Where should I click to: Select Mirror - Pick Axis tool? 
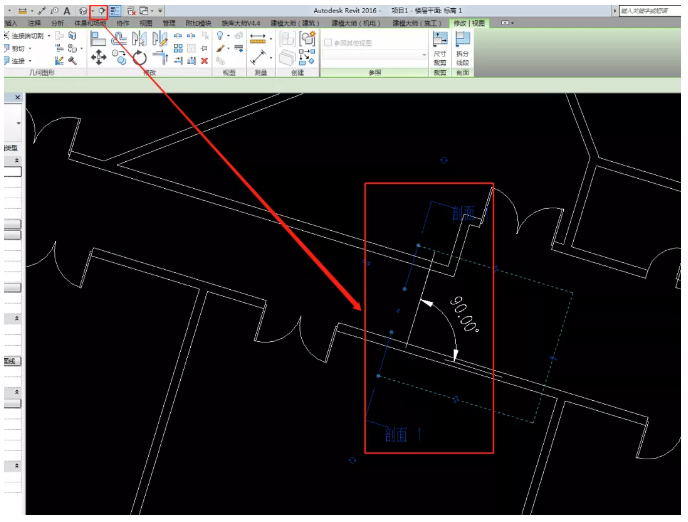pos(139,39)
